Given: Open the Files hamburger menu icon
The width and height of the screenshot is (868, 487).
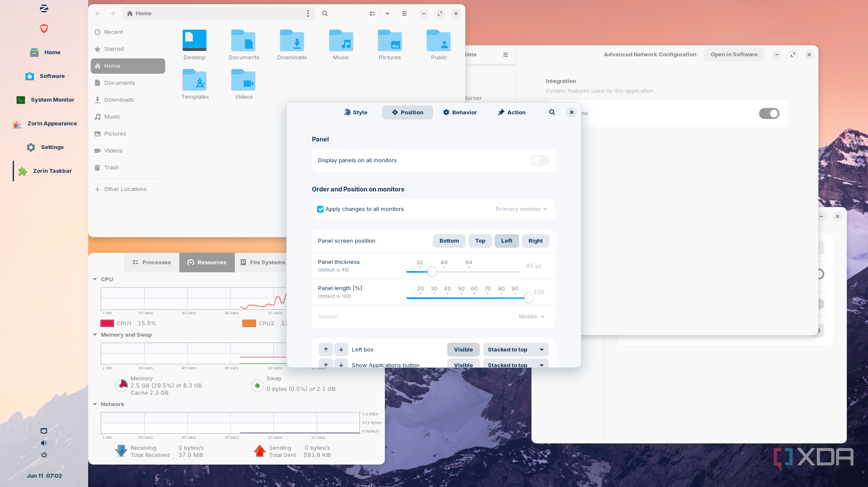Looking at the screenshot, I should [x=404, y=14].
